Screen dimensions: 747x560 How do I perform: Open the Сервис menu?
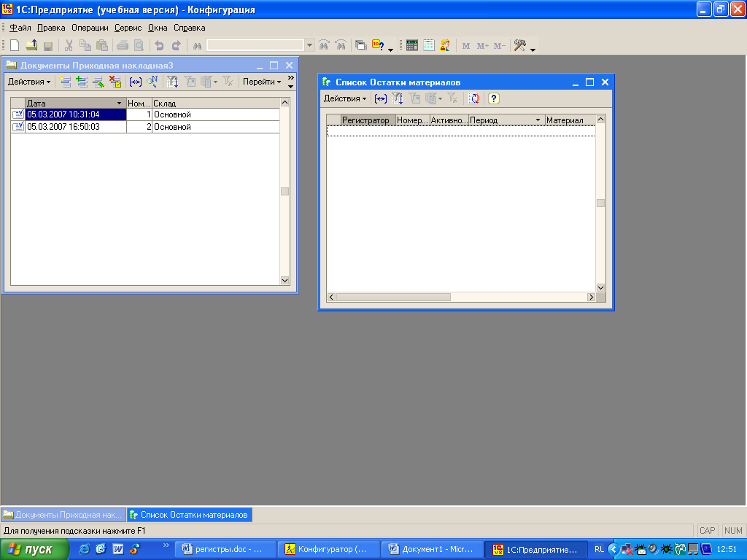point(128,28)
